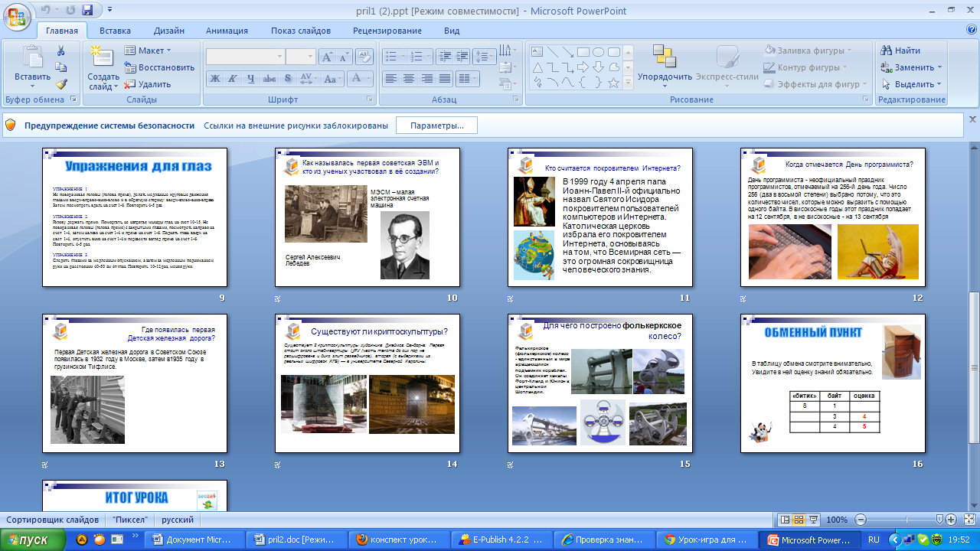The width and height of the screenshot is (980, 551).
Task: Click Найти find button
Action: (900, 51)
